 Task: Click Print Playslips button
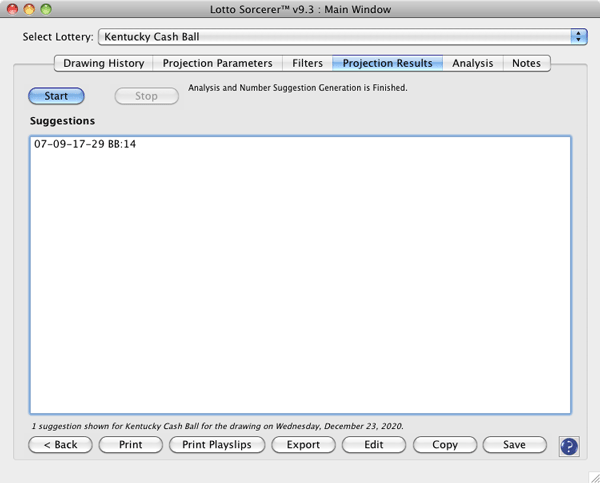217,445
